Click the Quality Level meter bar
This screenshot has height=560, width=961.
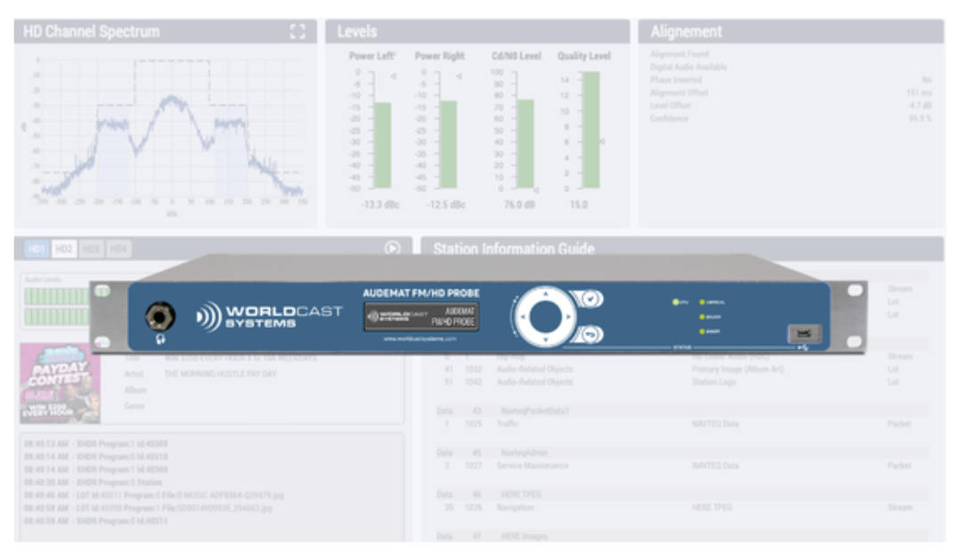(x=590, y=130)
